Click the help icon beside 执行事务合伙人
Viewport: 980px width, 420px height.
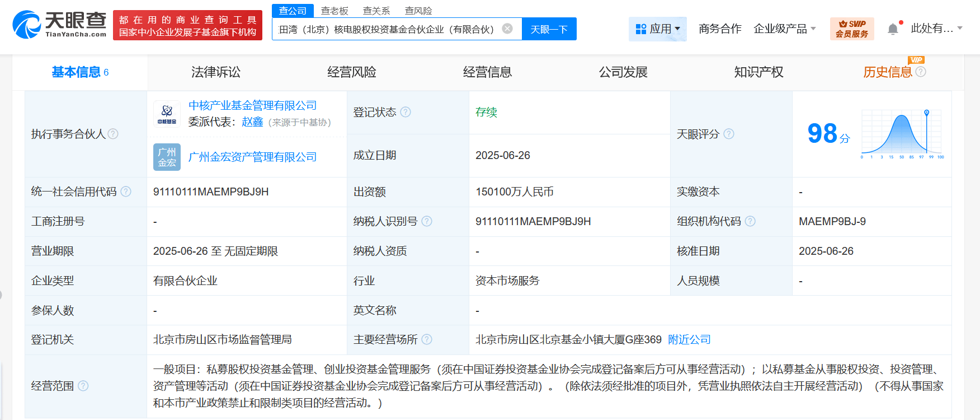coord(114,134)
